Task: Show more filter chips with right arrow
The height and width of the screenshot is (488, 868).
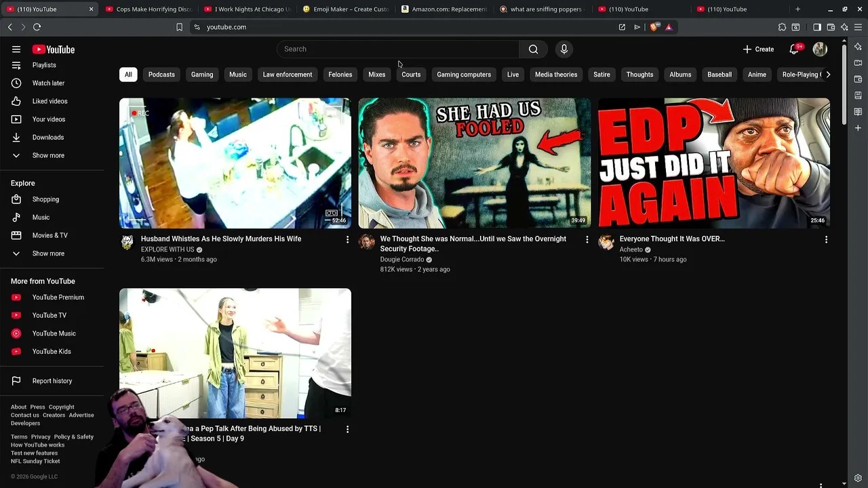Action: (x=828, y=75)
